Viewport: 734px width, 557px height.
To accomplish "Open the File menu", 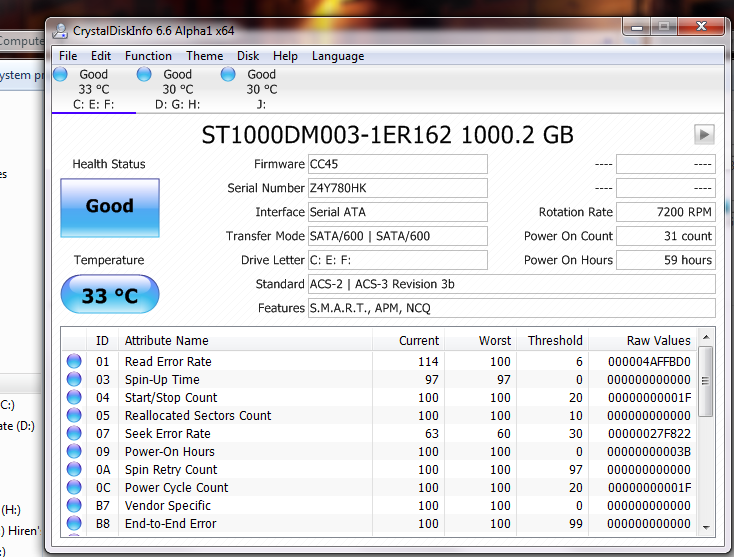I will (x=68, y=56).
